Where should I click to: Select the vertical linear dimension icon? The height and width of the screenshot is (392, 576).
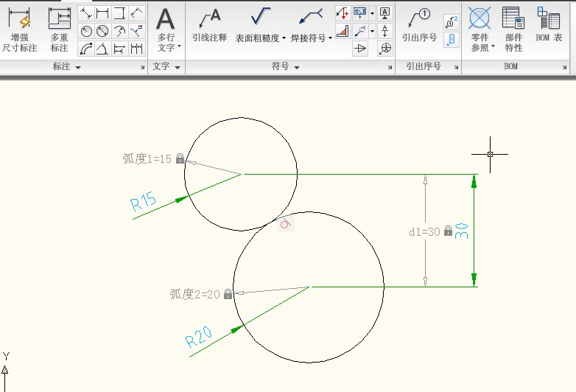pos(119,13)
